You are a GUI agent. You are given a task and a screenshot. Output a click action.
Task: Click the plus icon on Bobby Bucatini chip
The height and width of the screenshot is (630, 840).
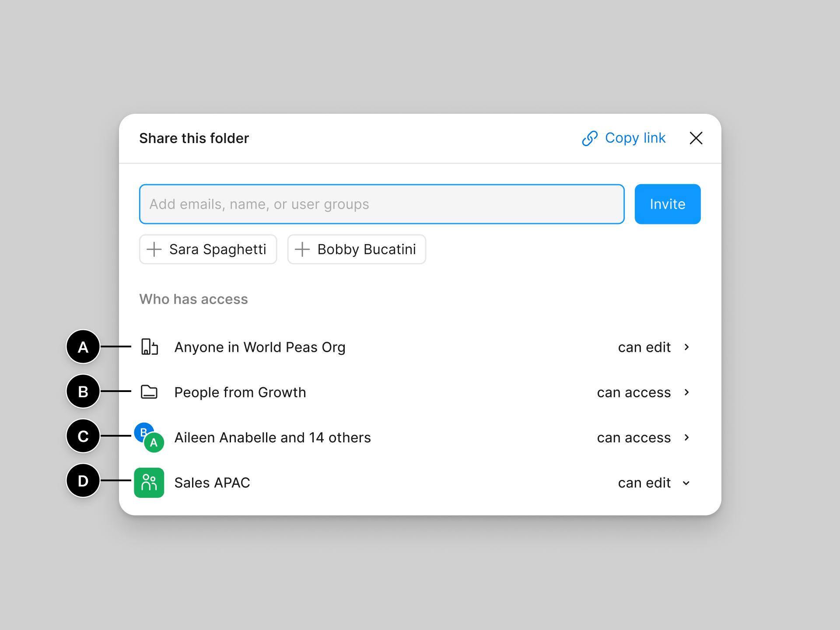click(x=302, y=249)
